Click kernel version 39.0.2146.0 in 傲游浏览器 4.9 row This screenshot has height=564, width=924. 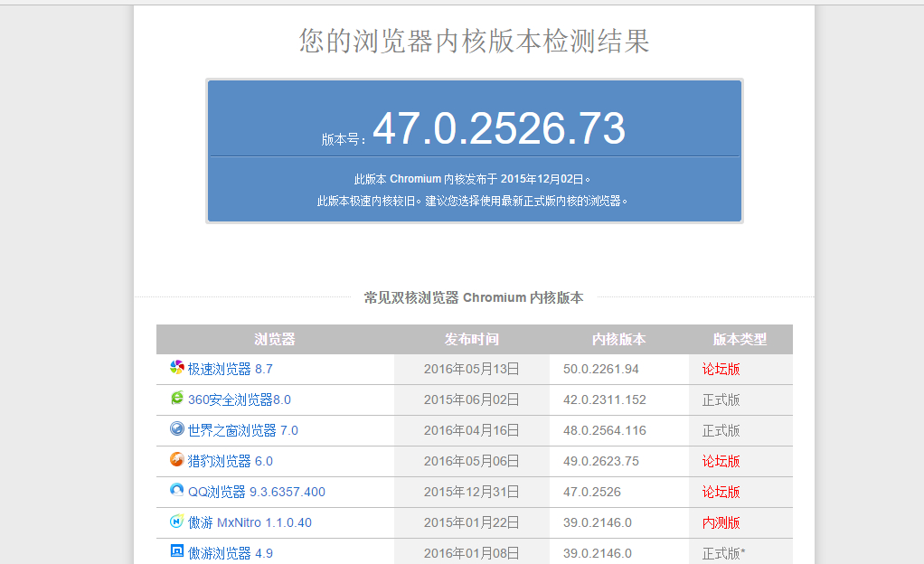tap(598, 553)
